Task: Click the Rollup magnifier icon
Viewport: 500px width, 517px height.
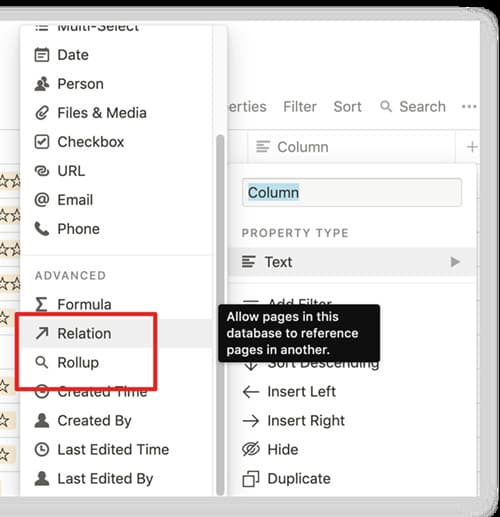Action: click(x=42, y=362)
